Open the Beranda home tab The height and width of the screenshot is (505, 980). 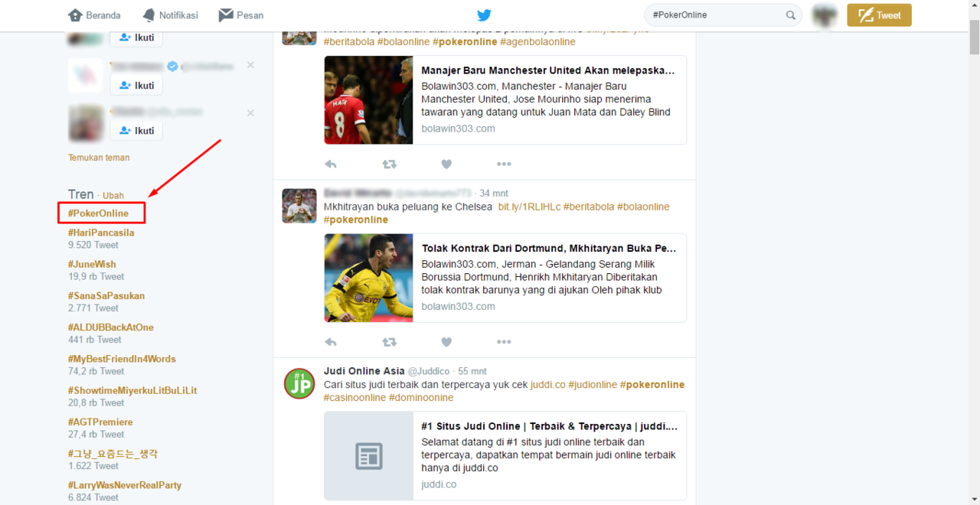(94, 15)
